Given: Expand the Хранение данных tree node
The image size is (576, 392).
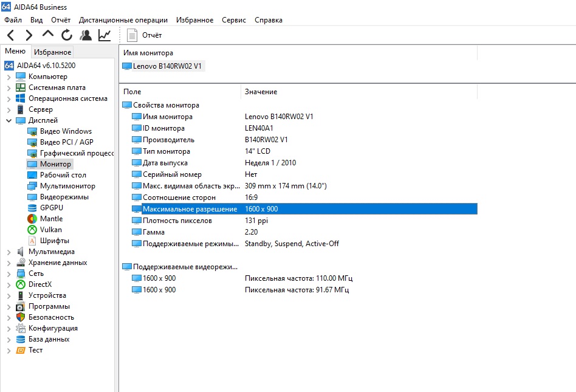Looking at the screenshot, I should (x=9, y=263).
